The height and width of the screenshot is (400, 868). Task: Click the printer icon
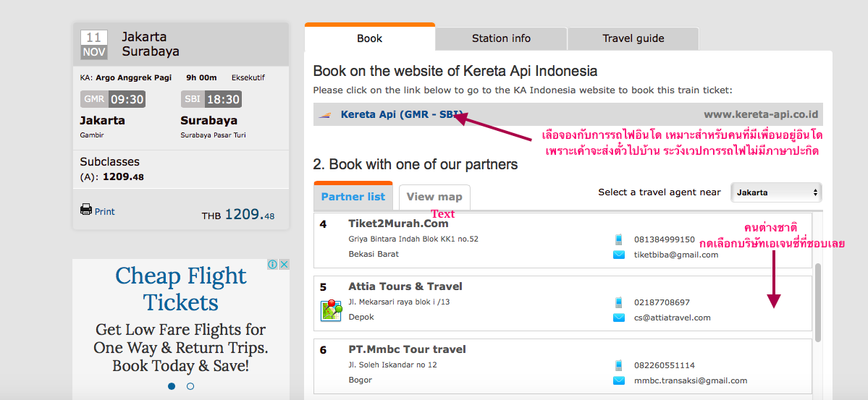(86, 210)
